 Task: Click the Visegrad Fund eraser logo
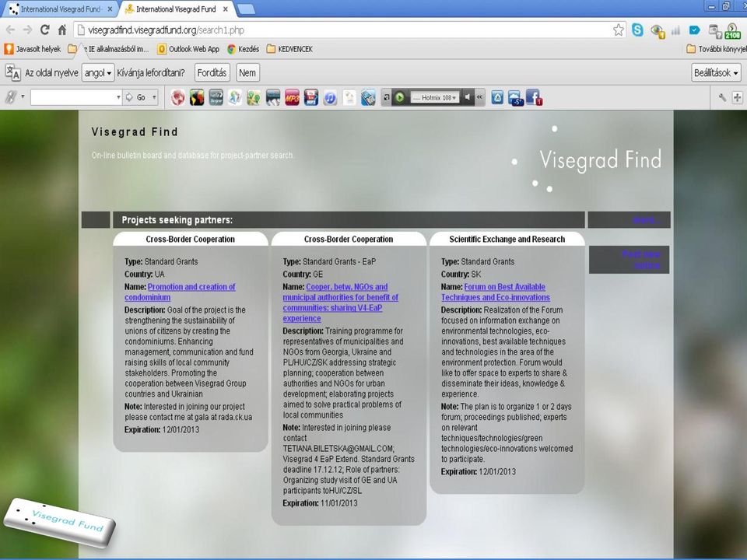pyautogui.click(x=60, y=523)
